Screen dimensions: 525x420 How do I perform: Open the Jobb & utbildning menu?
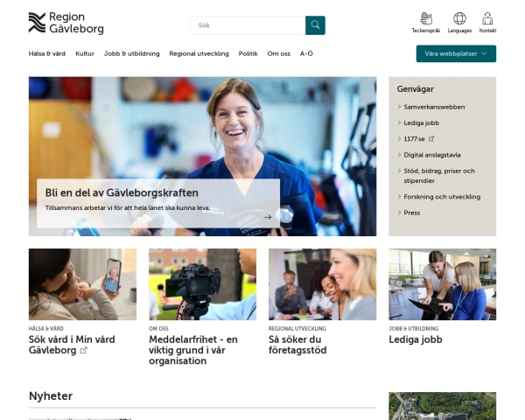(131, 53)
